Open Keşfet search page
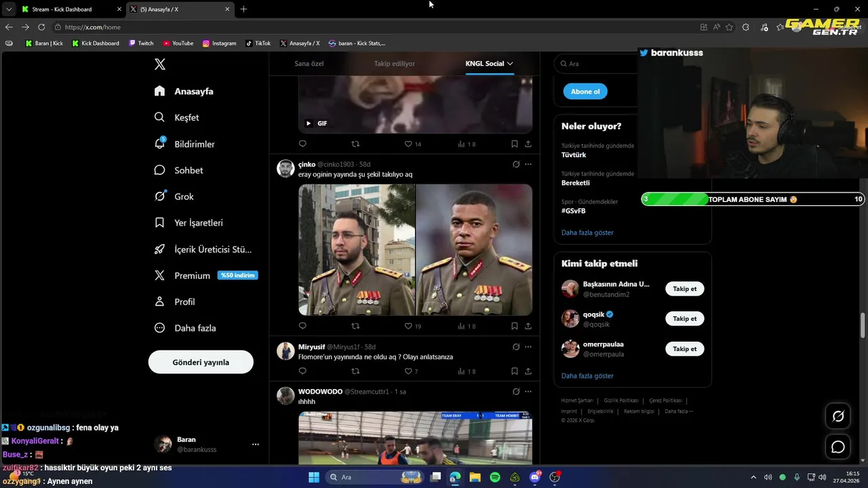 click(176, 117)
